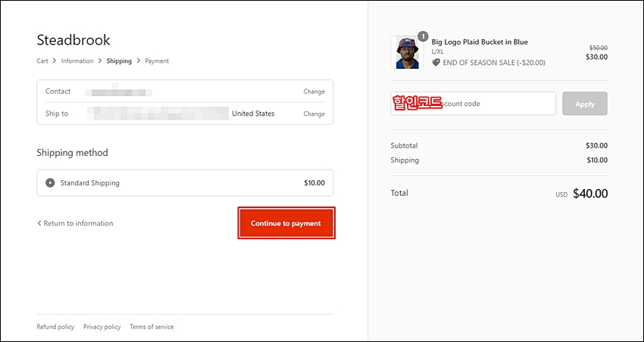Screen dimensions: 644x342
Task: Click the Steadbrook store title
Action: (73, 40)
